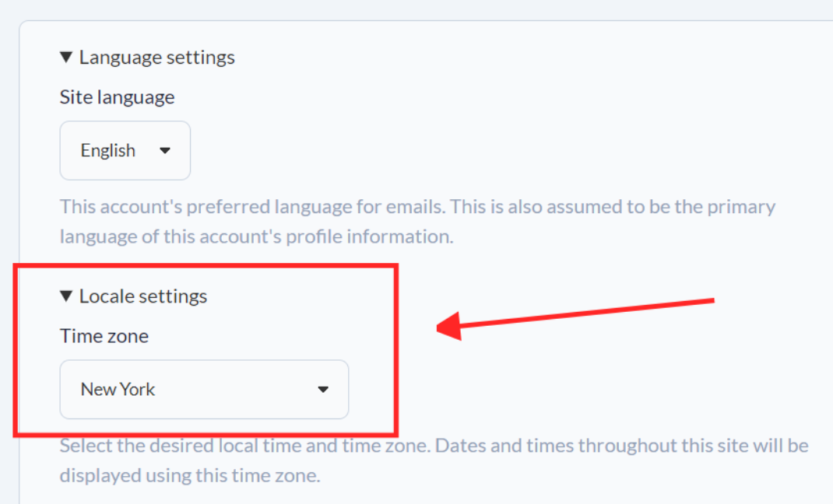Click the "preferred language for emails" help line
The height and width of the screenshot is (504, 833).
pos(417,207)
